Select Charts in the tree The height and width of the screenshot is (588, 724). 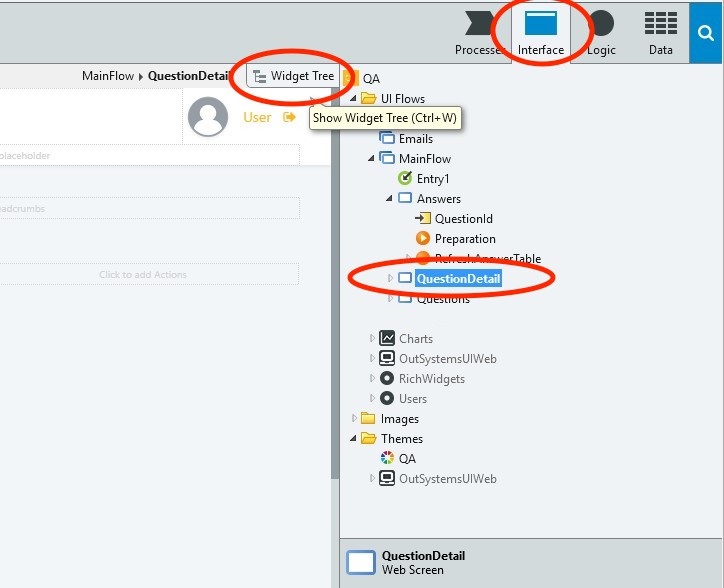coord(416,339)
